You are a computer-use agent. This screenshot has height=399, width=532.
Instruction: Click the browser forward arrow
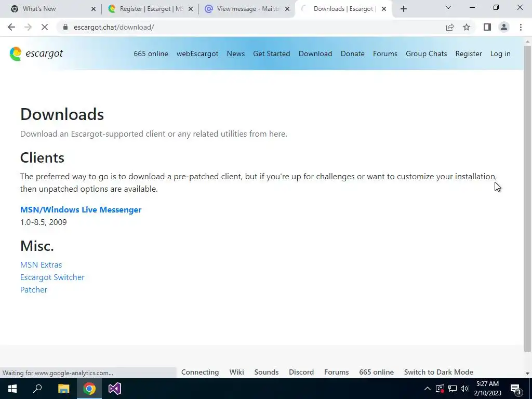28,27
